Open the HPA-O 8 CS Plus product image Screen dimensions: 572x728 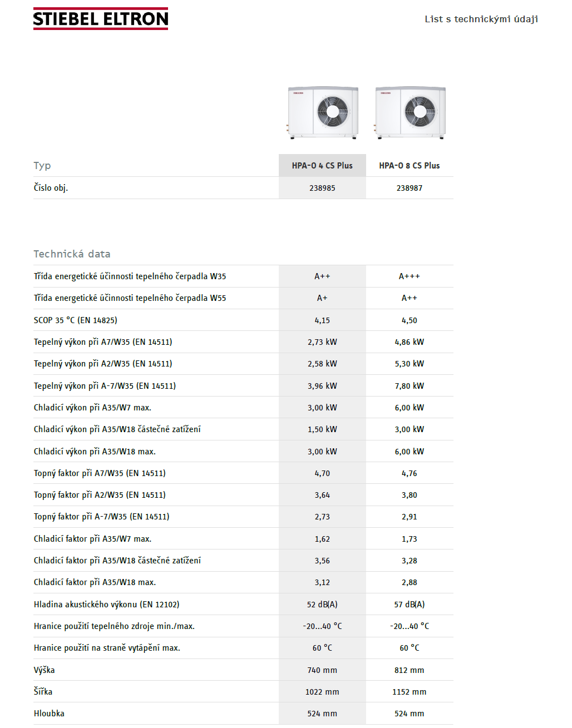click(x=410, y=112)
